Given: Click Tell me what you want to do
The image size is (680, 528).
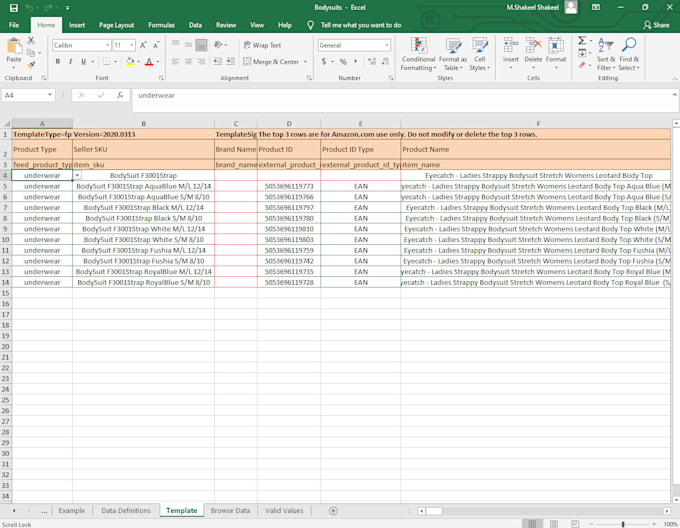Looking at the screenshot, I should pyautogui.click(x=361, y=25).
